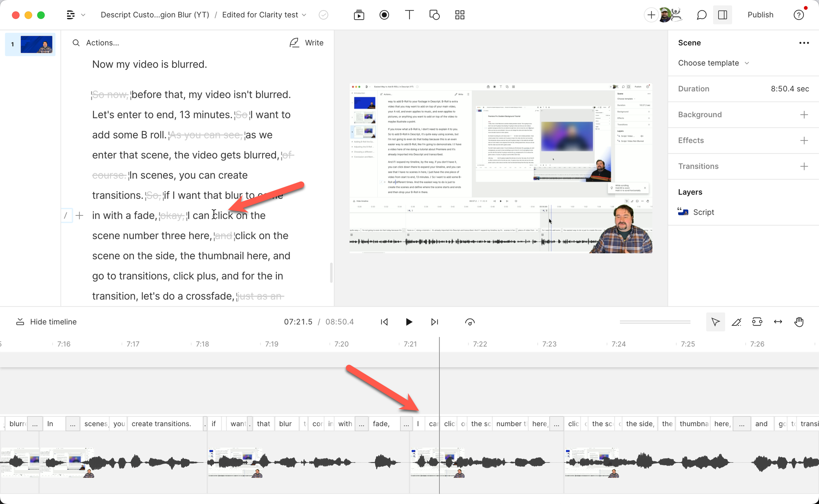Select scene 1 thumbnail in sidebar

pyautogui.click(x=36, y=45)
